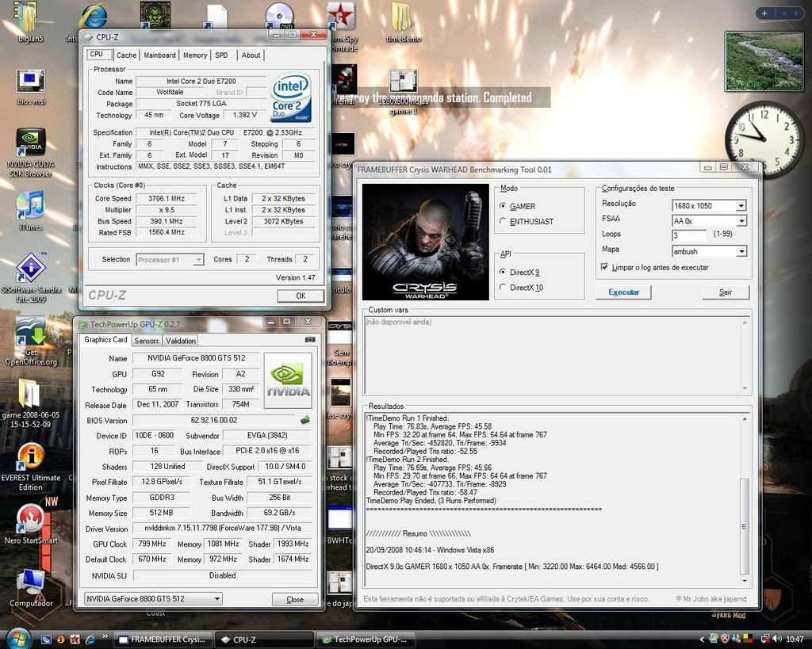
Task: Switch to Mainboard tab in CPU-Z
Action: [159, 55]
